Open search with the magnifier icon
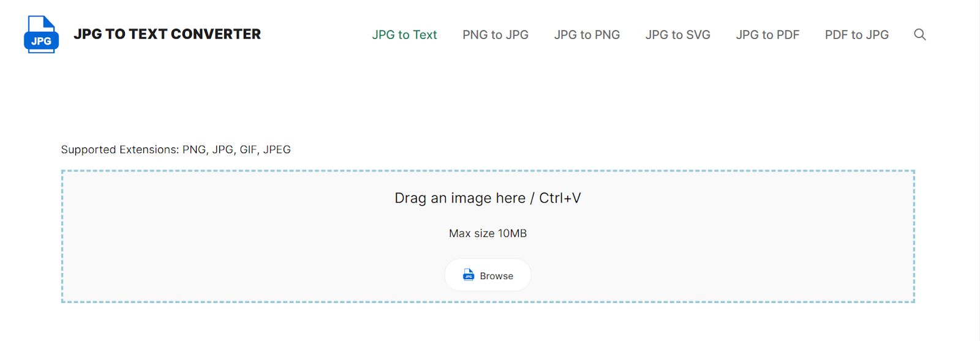Image resolution: width=980 pixels, height=341 pixels. pyautogui.click(x=919, y=35)
